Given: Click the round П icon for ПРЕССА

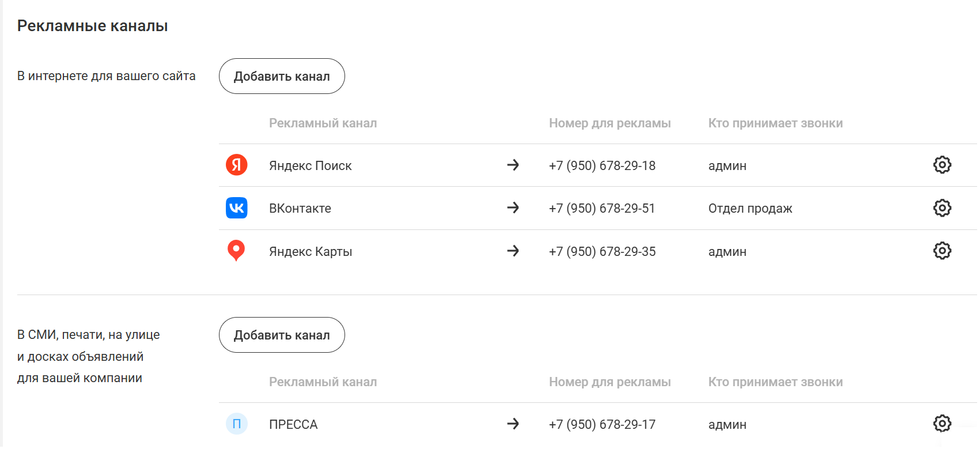Looking at the screenshot, I should click(x=236, y=424).
